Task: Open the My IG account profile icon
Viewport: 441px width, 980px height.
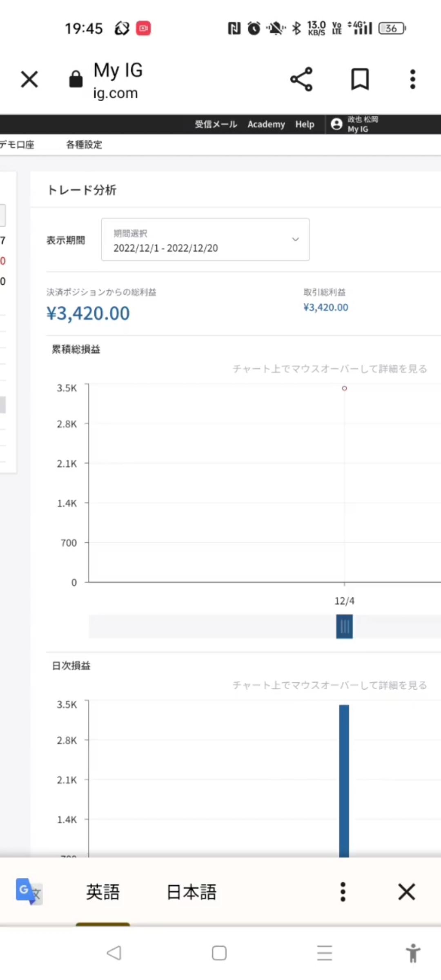Action: click(336, 124)
